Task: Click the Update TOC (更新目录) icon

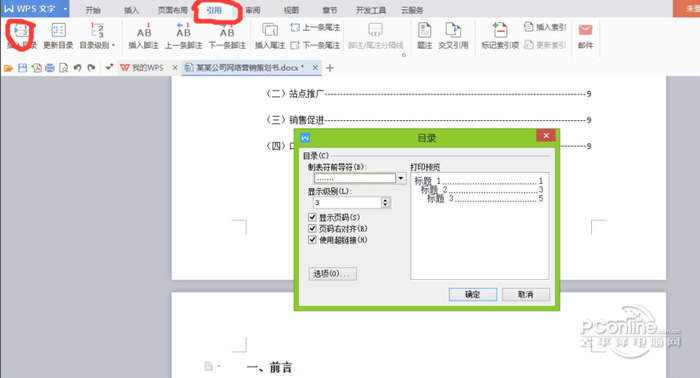Action: click(58, 30)
